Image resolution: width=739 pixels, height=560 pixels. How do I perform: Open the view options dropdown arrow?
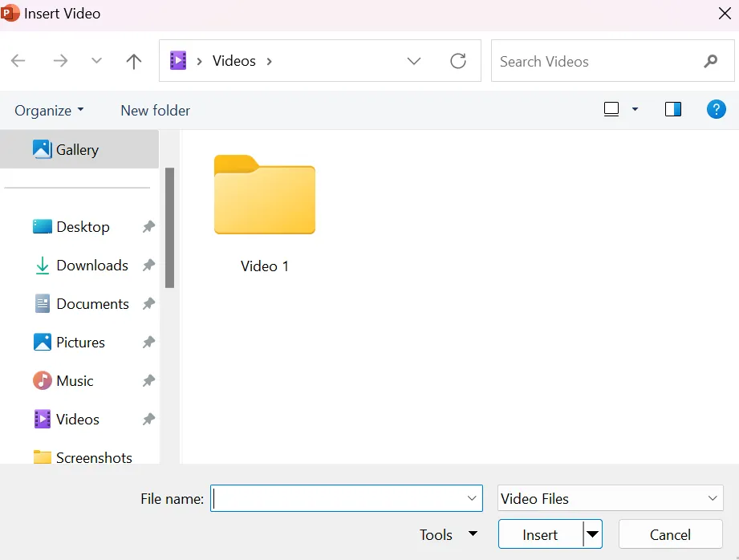pyautogui.click(x=635, y=109)
